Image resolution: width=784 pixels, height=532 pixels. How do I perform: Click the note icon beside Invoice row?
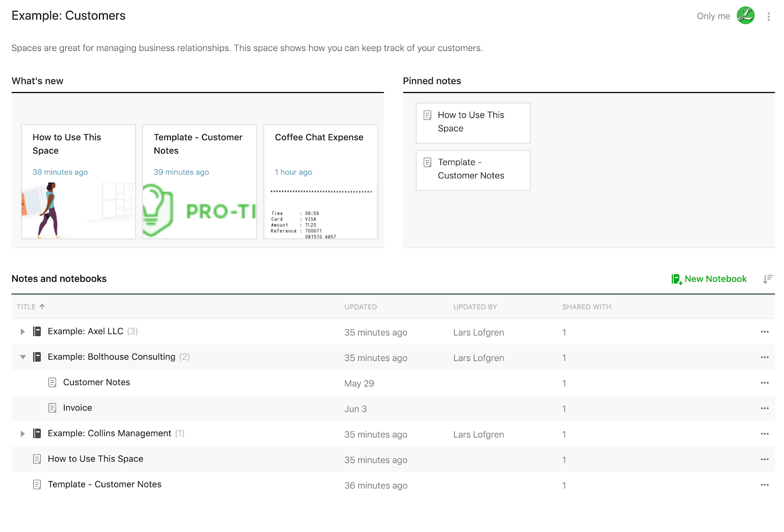tap(52, 408)
